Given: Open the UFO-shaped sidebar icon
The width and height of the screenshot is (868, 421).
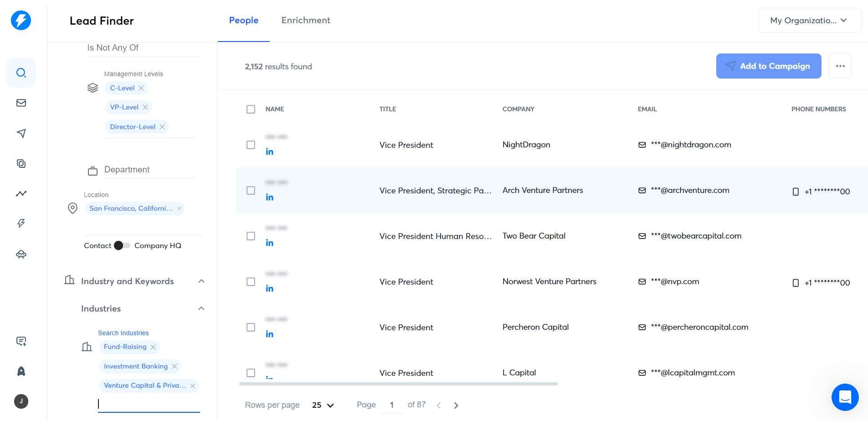Looking at the screenshot, I should 21,254.
